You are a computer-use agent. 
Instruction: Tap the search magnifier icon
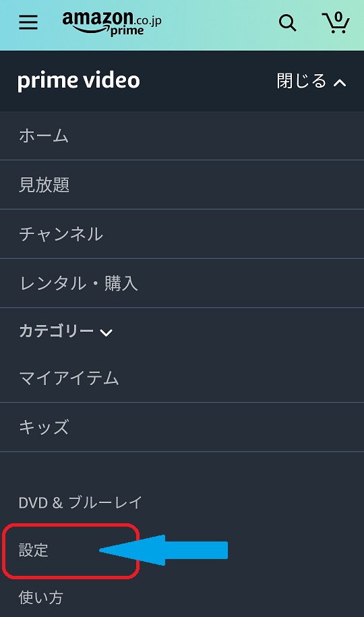[x=287, y=23]
